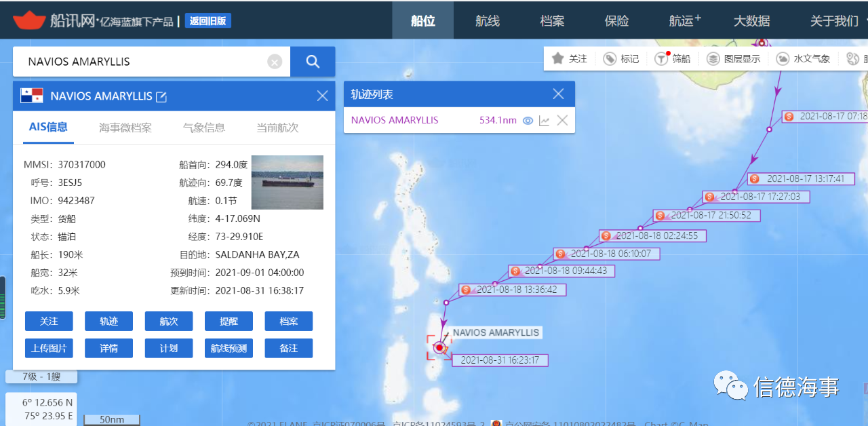Screen dimensions: 868x426
Task: Click the 航线预测 button
Action: [x=229, y=349]
